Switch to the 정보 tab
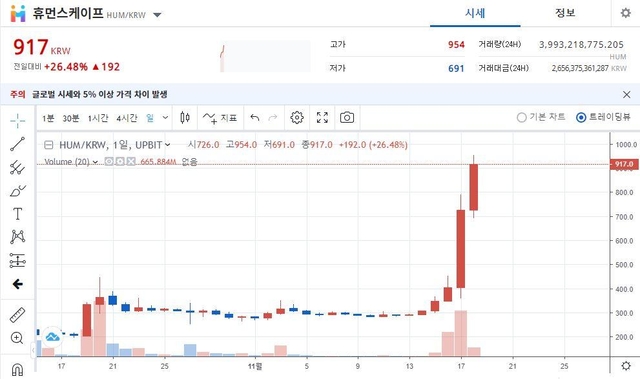 pyautogui.click(x=565, y=13)
